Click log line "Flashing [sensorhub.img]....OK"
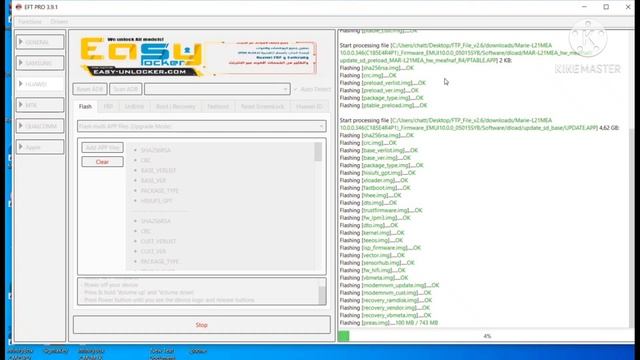The image size is (640, 360). 377,262
